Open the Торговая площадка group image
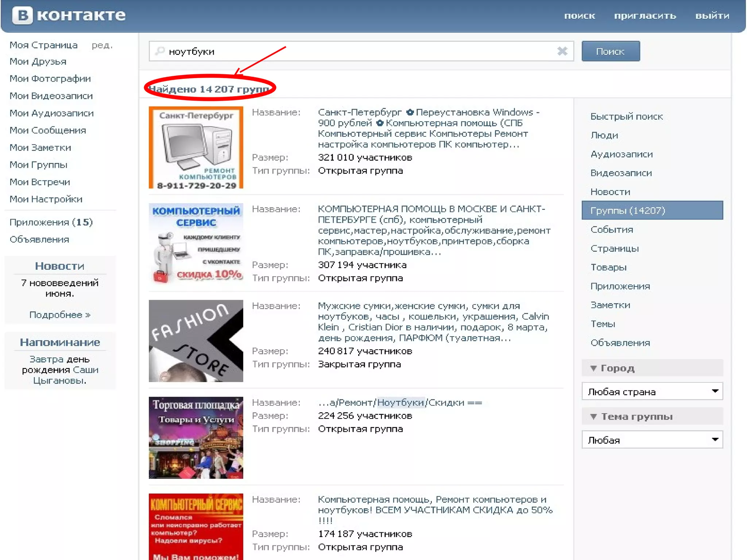Viewport: 747px width, 560px height. click(196, 437)
